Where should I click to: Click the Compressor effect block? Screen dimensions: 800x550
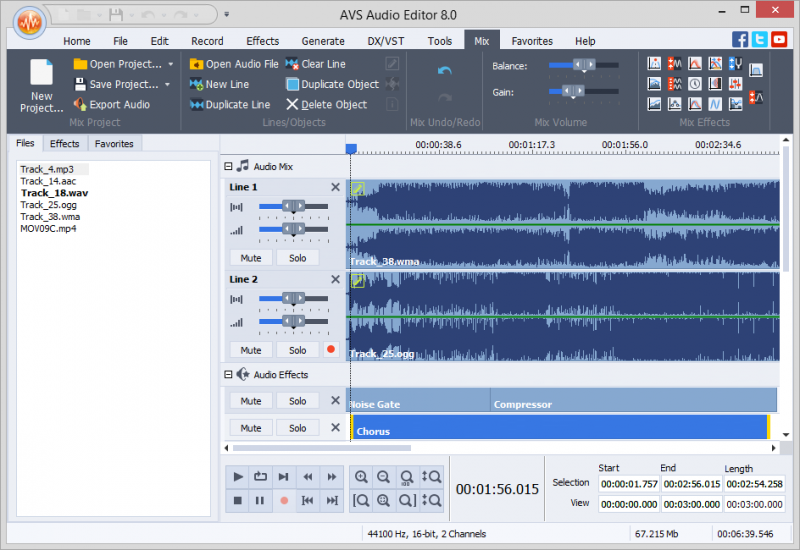(634, 400)
